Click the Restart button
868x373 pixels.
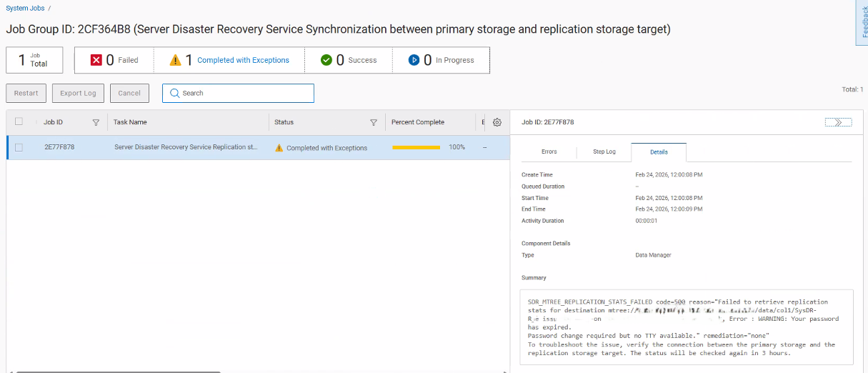(x=26, y=93)
